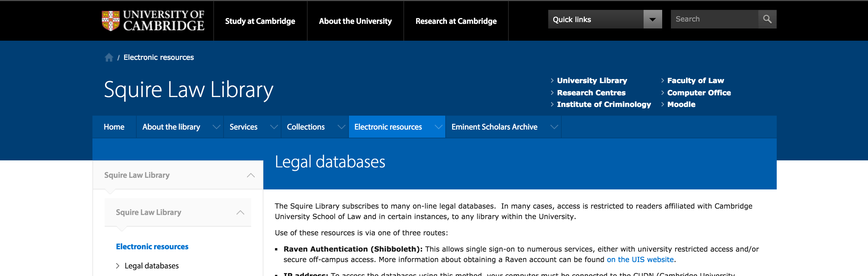Open Research at Cambridge menu
Screen dimensions: 868x276
[456, 21]
